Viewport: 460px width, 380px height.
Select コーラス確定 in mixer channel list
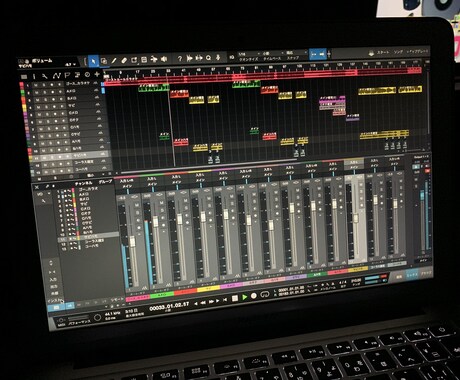click(x=94, y=241)
